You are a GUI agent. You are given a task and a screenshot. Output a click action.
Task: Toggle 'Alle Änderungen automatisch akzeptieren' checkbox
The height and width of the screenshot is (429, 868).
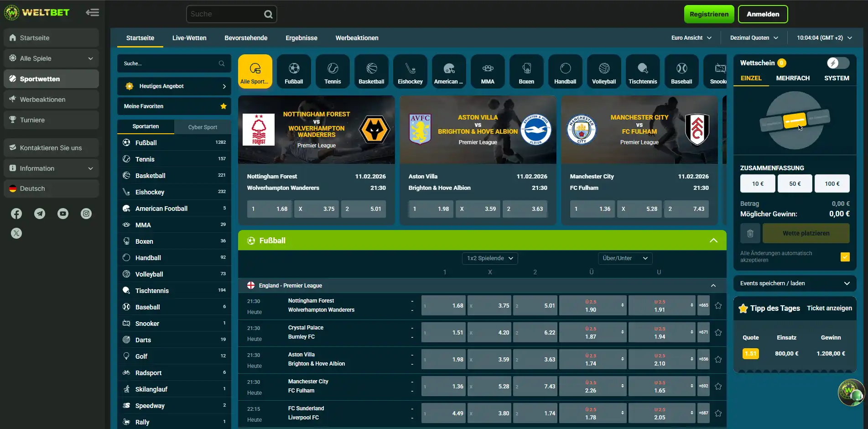845,256
